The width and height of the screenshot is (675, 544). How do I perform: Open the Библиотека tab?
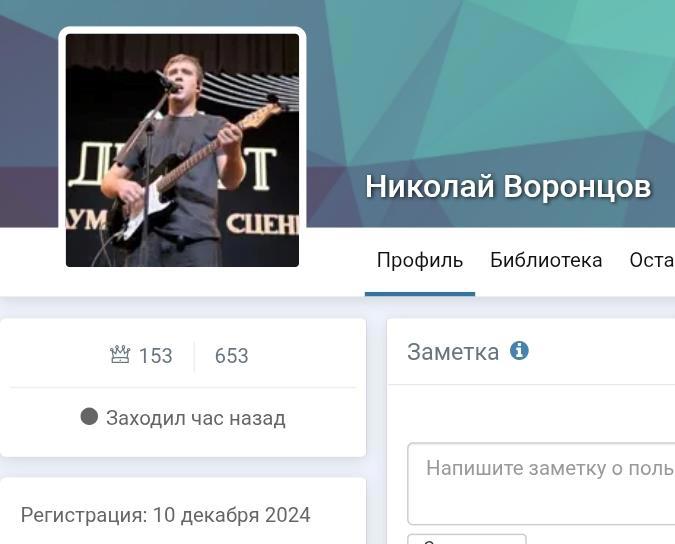[x=546, y=260]
